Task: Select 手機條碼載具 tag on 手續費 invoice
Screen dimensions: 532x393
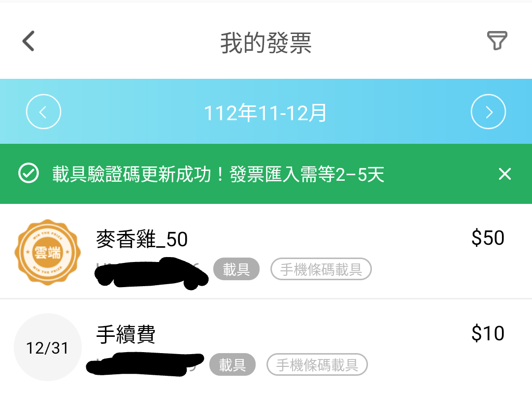Action: point(317,365)
